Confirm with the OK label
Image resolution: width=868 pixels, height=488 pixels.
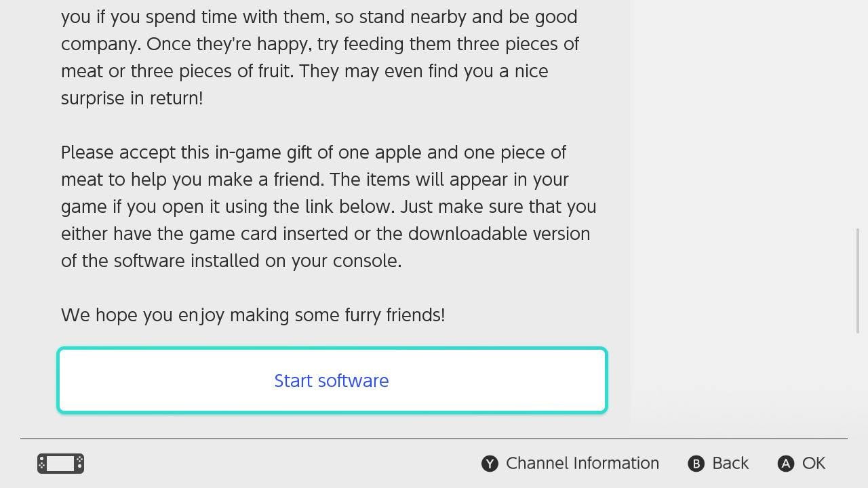coord(814,463)
